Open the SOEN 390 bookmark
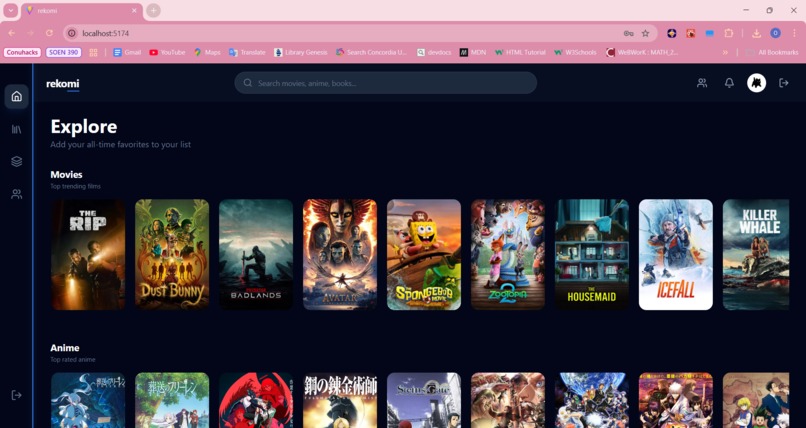Image resolution: width=806 pixels, height=428 pixels. click(x=63, y=52)
